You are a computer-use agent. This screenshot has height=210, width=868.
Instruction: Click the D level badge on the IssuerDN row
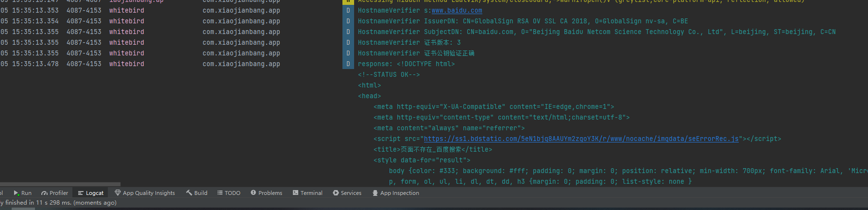point(348,21)
